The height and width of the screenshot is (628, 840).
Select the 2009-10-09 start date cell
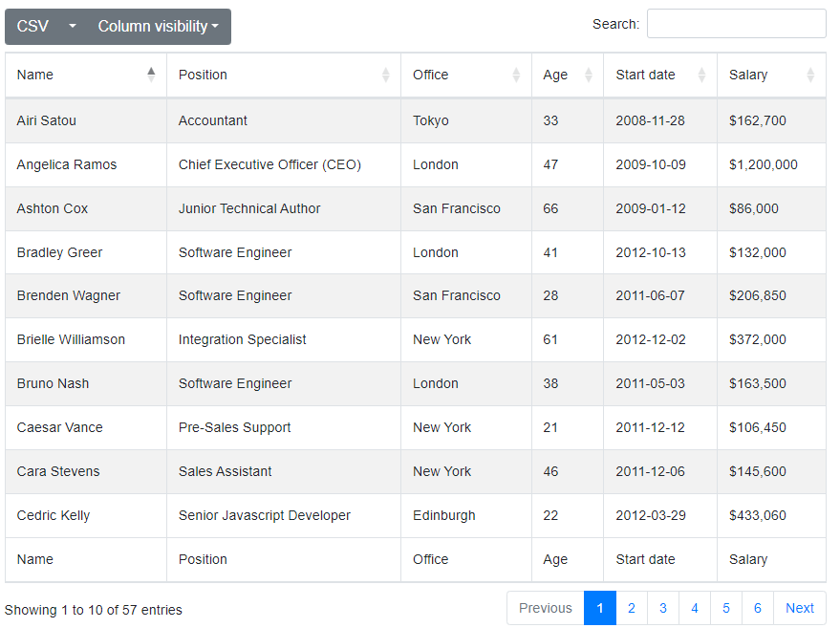[x=660, y=164]
